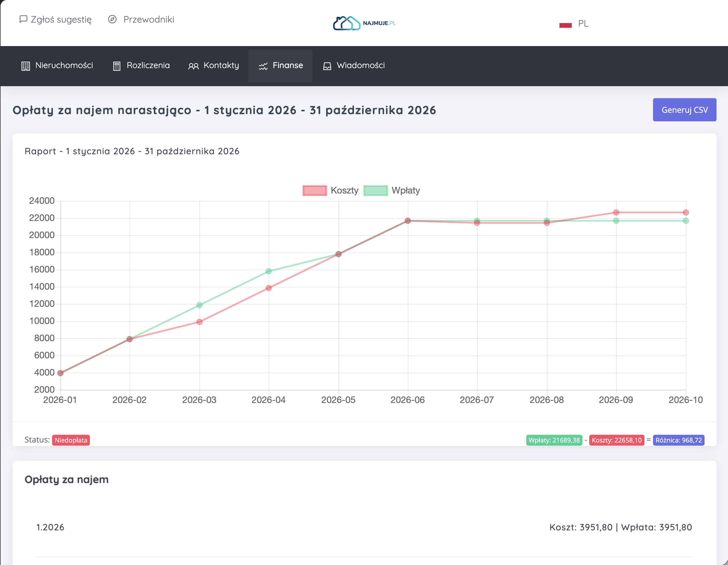Image resolution: width=728 pixels, height=565 pixels.
Task: Toggle the Wpłaty legend swatch
Action: (376, 190)
